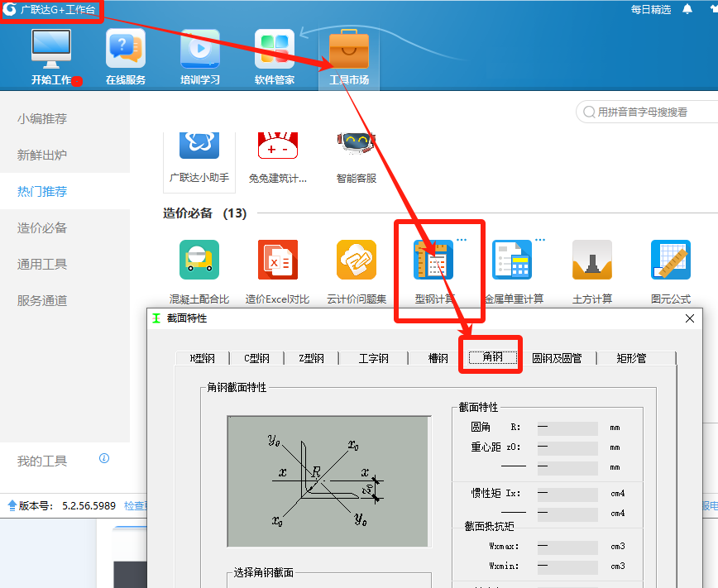Click the 圆角 R value field
Screen dimensions: 718x588
click(x=567, y=428)
